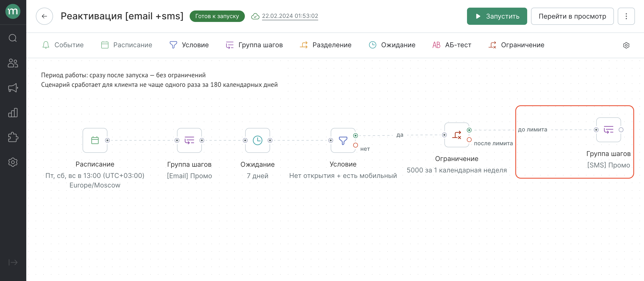Open the customers section icon
The width and height of the screenshot is (644, 281).
pos(13,63)
